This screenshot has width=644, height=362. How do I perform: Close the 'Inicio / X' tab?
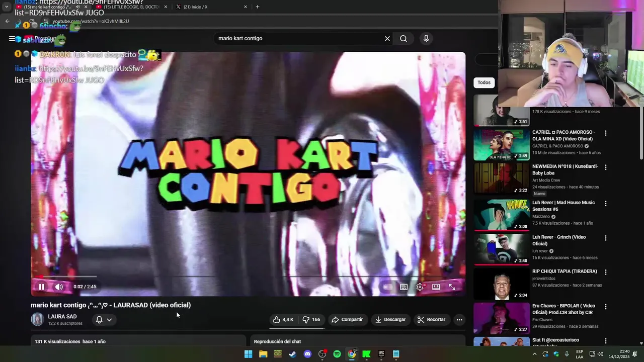246,7
